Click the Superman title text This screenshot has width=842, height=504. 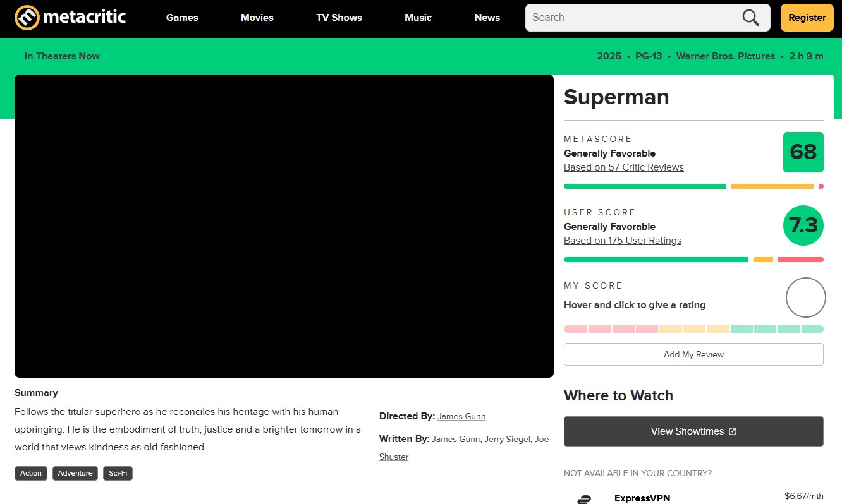[616, 97]
